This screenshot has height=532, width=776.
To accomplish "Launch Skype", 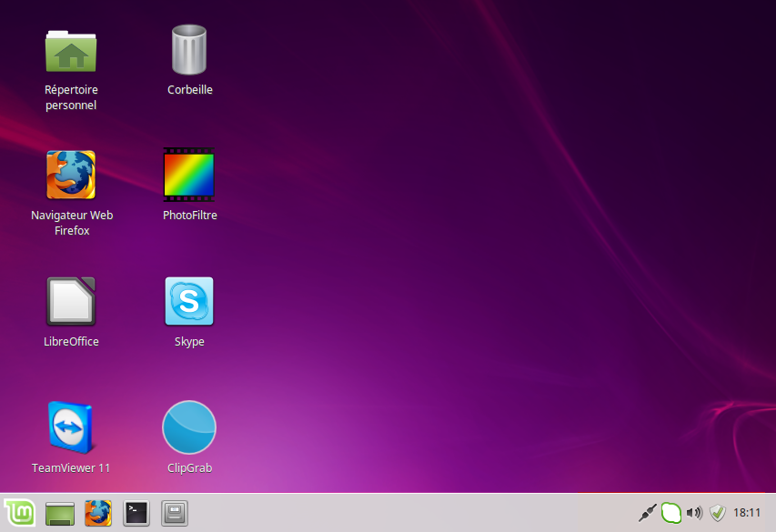I will coord(189,300).
